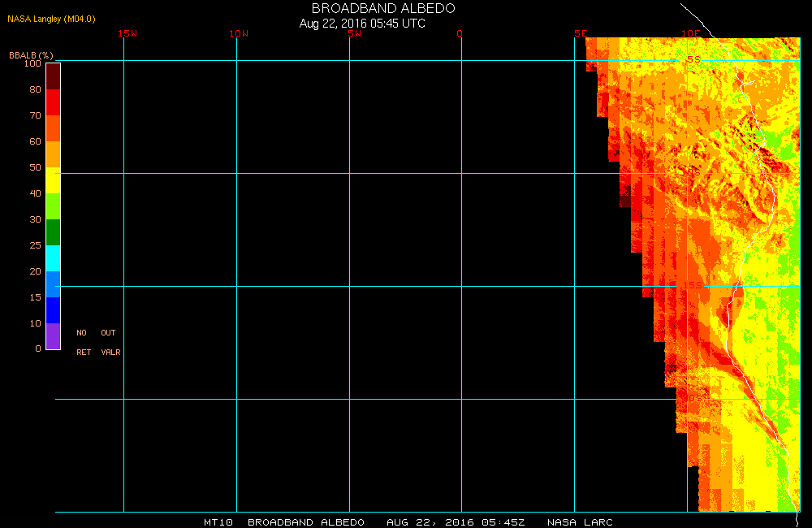The image size is (812, 528).
Task: Click the NO RET legend label
Action: 83,343
